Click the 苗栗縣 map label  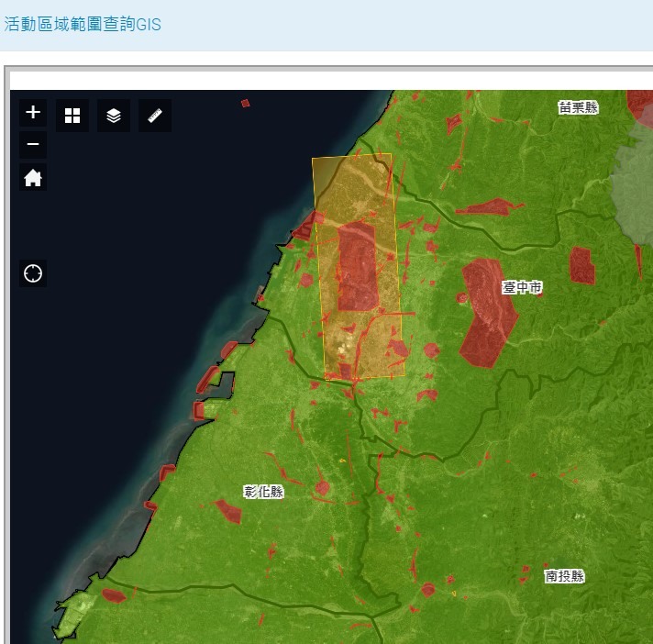pyautogui.click(x=578, y=107)
